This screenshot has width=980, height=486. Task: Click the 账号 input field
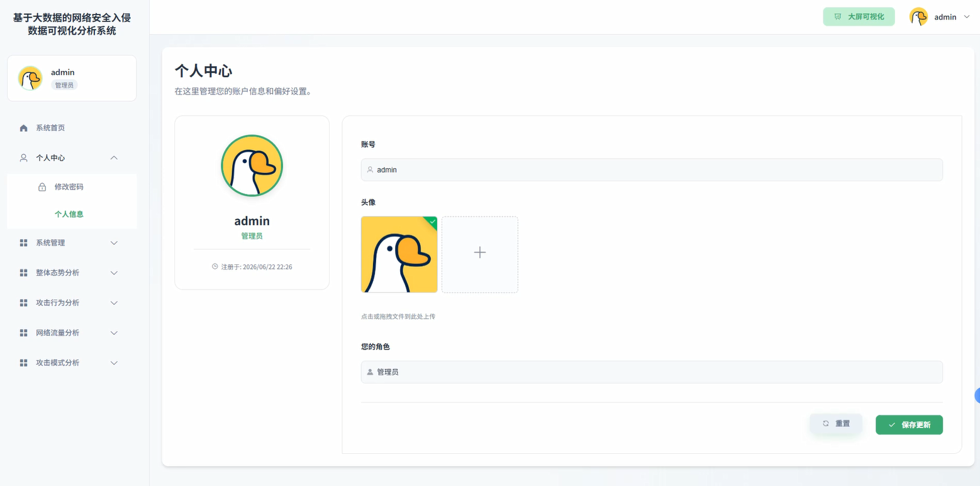tap(652, 170)
